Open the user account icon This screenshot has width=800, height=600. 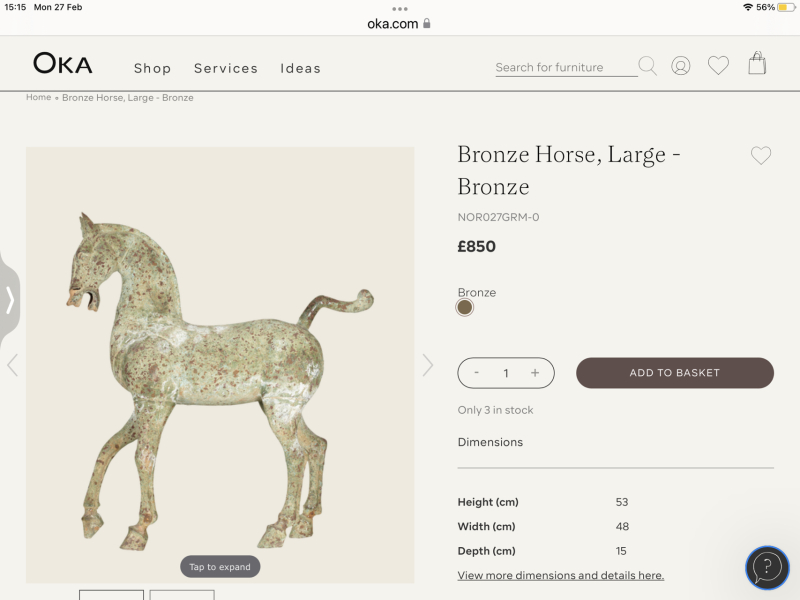pos(681,66)
